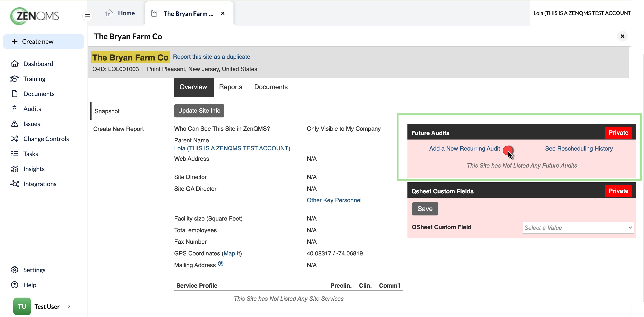The height and width of the screenshot is (317, 644).
Task: Click the plus icon in Create new
Action: click(x=15, y=42)
